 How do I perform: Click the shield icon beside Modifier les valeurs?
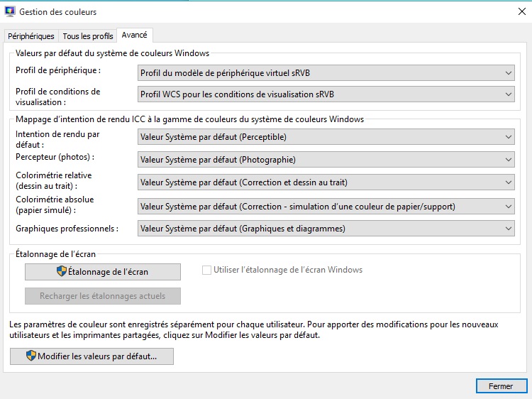coord(31,356)
